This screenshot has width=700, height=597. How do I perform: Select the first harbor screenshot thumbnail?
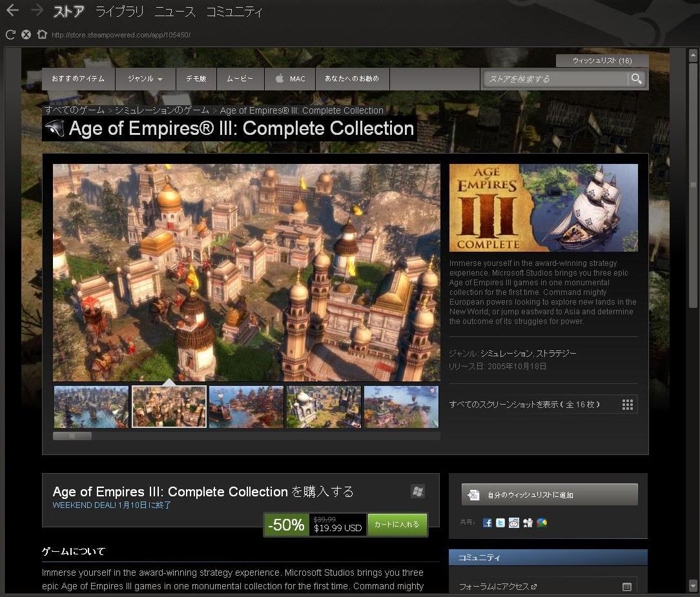pyautogui.click(x=91, y=407)
